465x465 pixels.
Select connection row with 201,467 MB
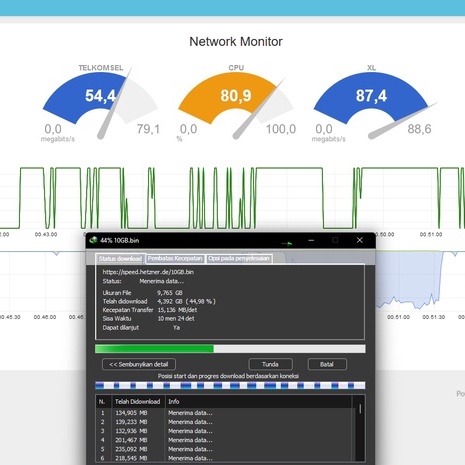click(x=224, y=440)
